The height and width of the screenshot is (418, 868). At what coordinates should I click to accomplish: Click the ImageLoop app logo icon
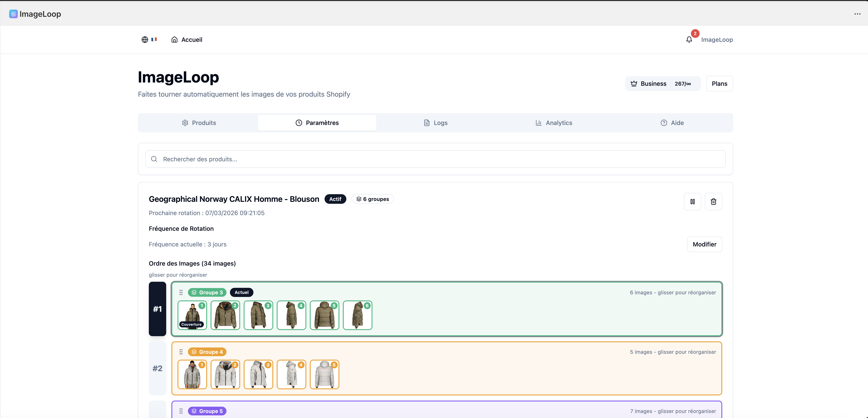pyautogui.click(x=13, y=14)
